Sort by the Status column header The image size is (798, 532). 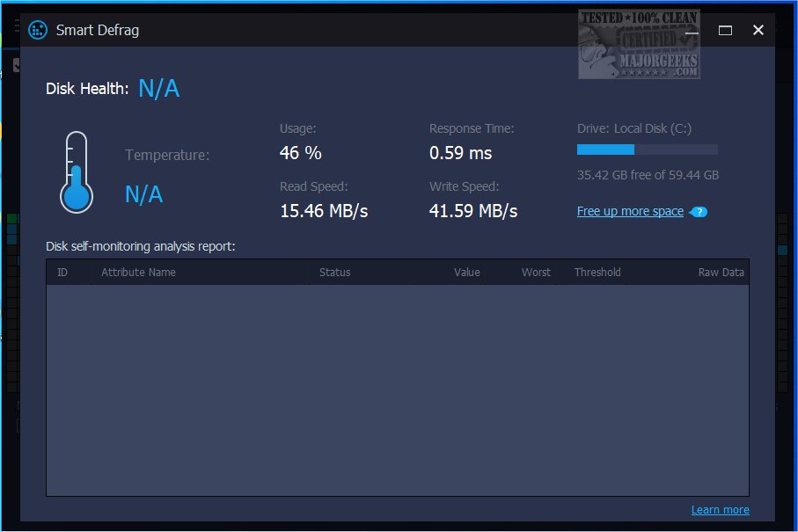coord(334,272)
